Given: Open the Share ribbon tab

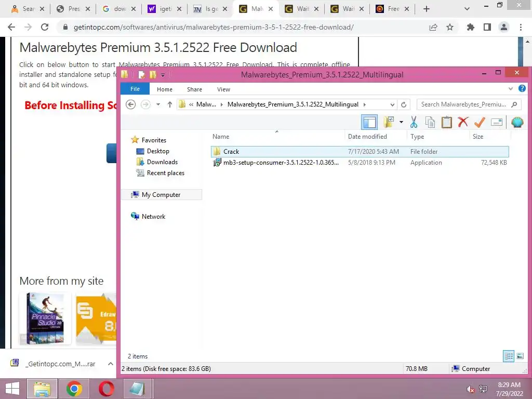Looking at the screenshot, I should pyautogui.click(x=194, y=89).
